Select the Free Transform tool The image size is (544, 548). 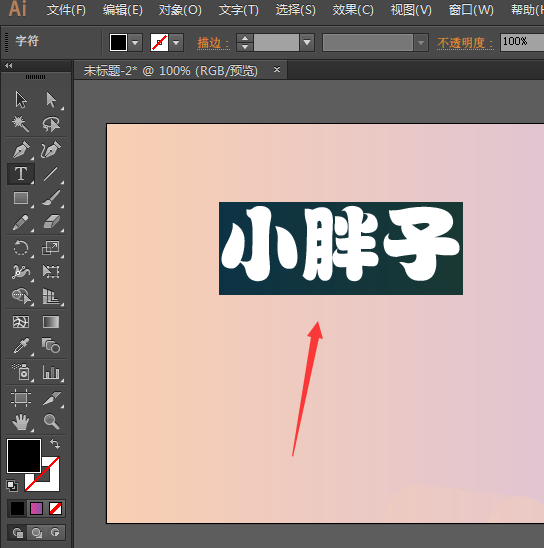coord(51,272)
